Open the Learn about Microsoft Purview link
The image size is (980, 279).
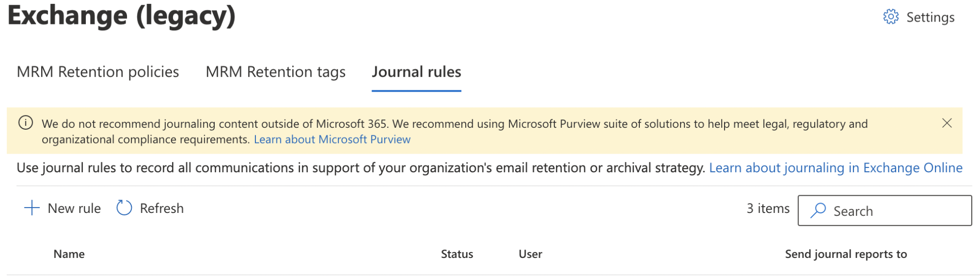332,139
